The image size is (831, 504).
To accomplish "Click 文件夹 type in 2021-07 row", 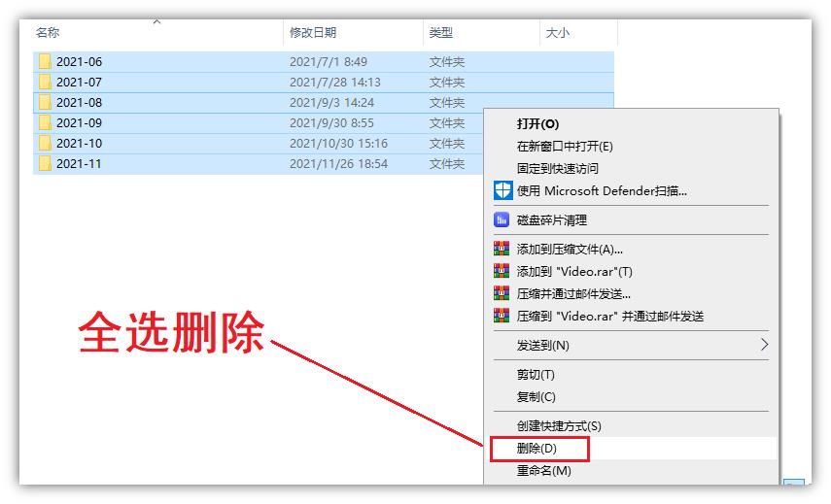I will (447, 83).
